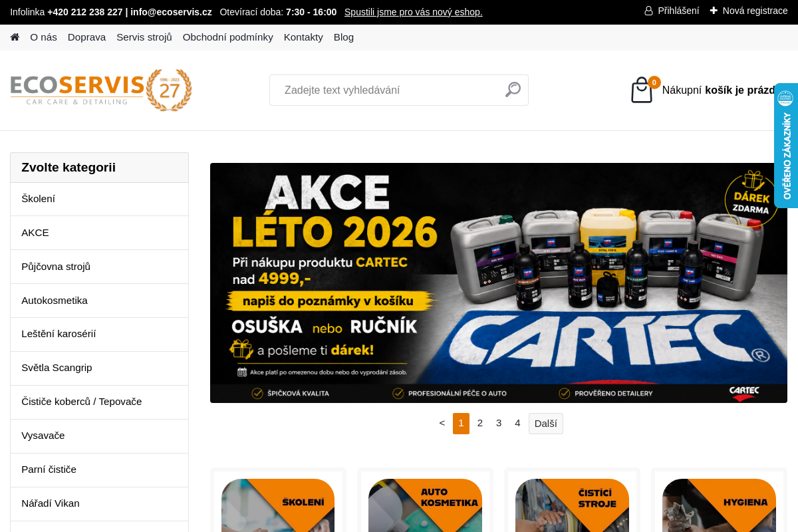Go to the home page icon

(15, 37)
